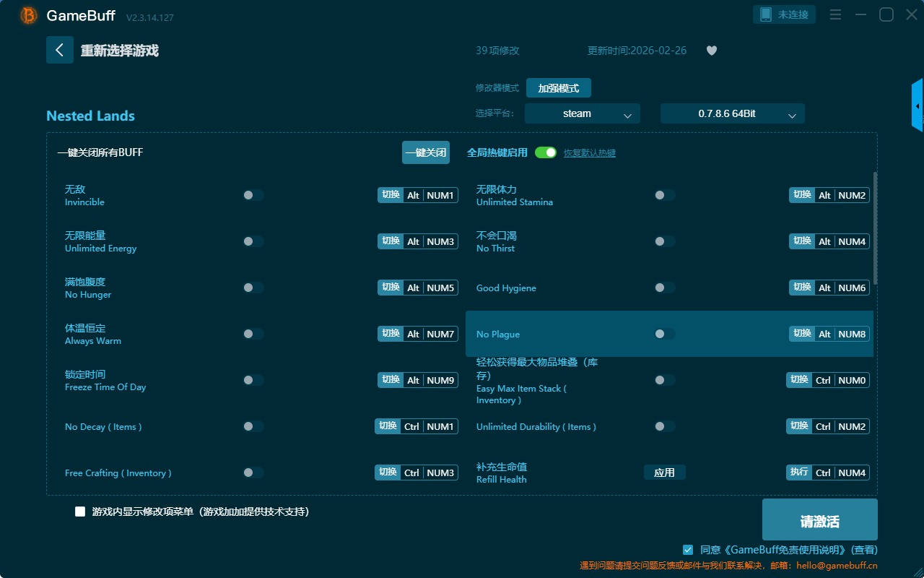Maximize the GameBuff window
This screenshot has height=578, width=924.
click(x=886, y=15)
